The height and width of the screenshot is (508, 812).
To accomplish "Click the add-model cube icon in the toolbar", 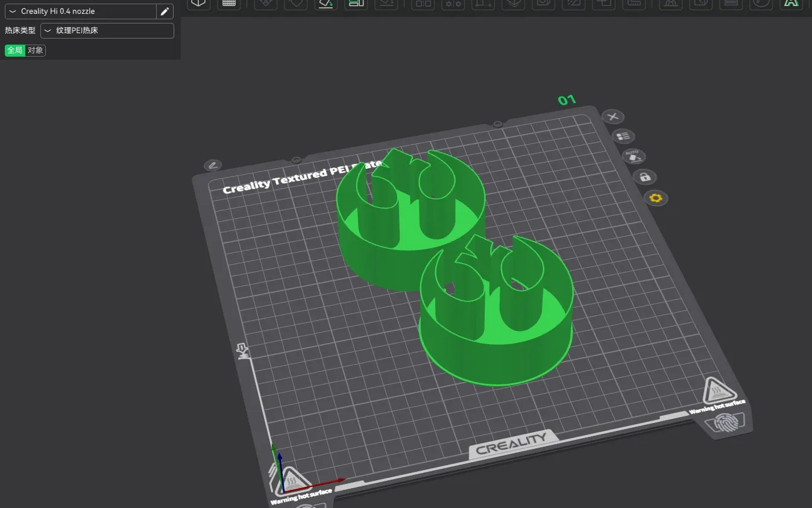I will coord(198,3).
